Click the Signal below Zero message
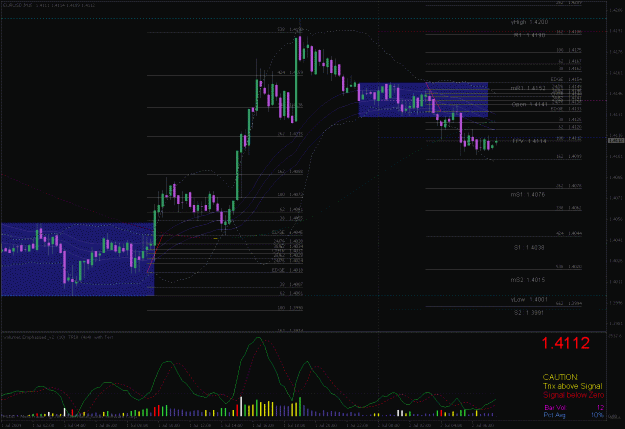The width and height of the screenshot is (625, 429). point(574,395)
